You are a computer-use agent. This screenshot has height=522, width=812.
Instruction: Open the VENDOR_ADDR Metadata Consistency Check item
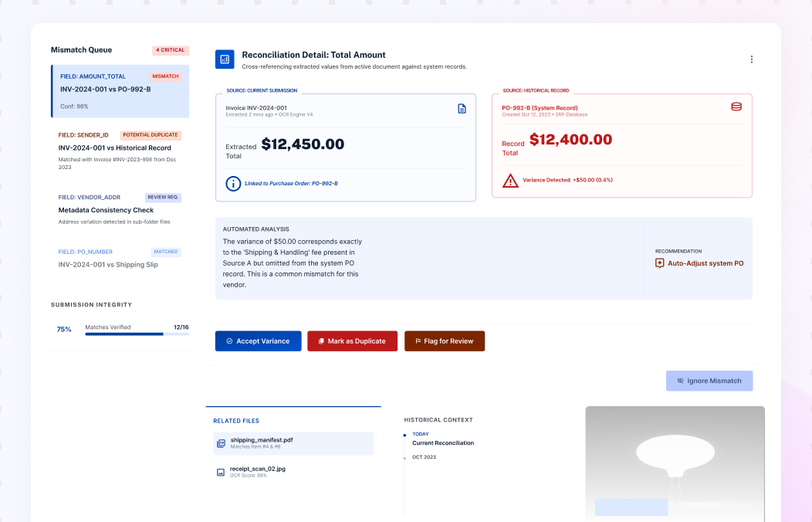[x=120, y=209]
